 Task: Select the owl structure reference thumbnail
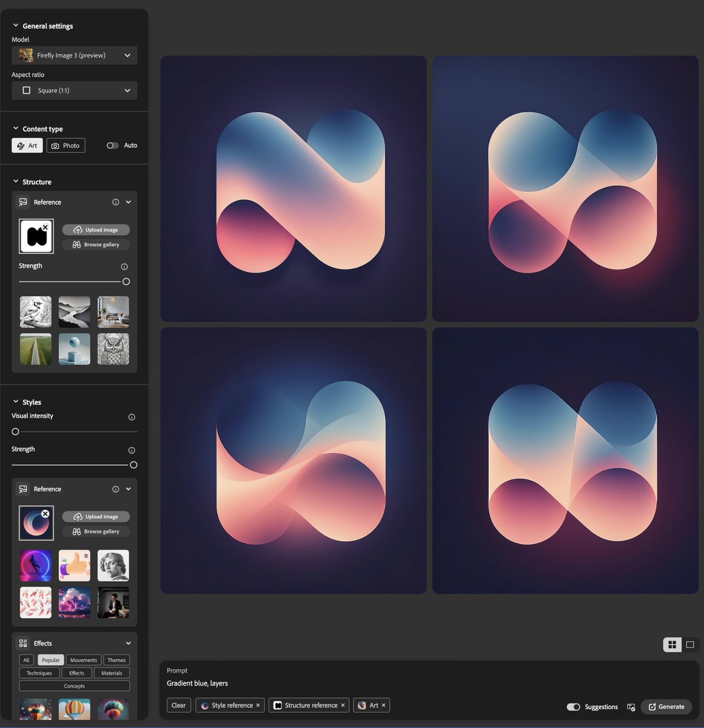pyautogui.click(x=113, y=348)
